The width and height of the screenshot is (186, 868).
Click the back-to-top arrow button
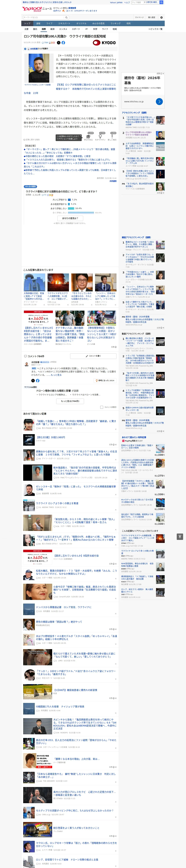(x=180, y=537)
